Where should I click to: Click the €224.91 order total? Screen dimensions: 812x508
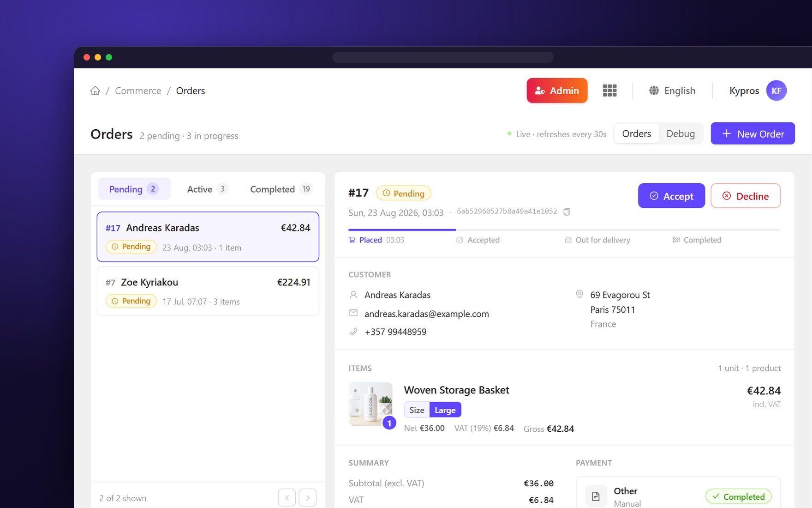tap(293, 282)
